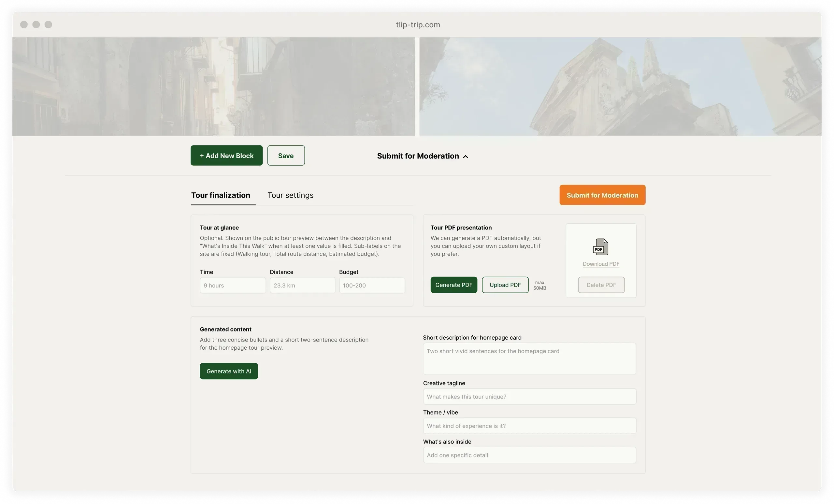The height and width of the screenshot is (504, 834).
Task: Switch to the Tour settings tab
Action: tap(290, 195)
